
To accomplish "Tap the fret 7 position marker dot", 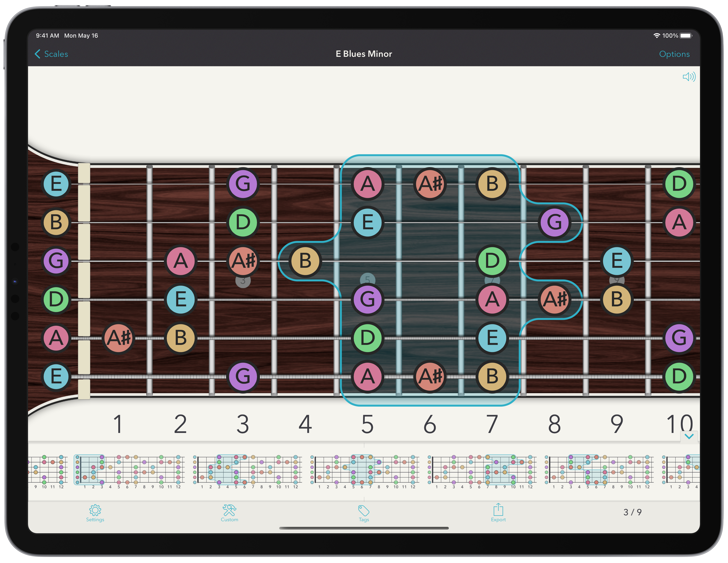I will [x=492, y=281].
